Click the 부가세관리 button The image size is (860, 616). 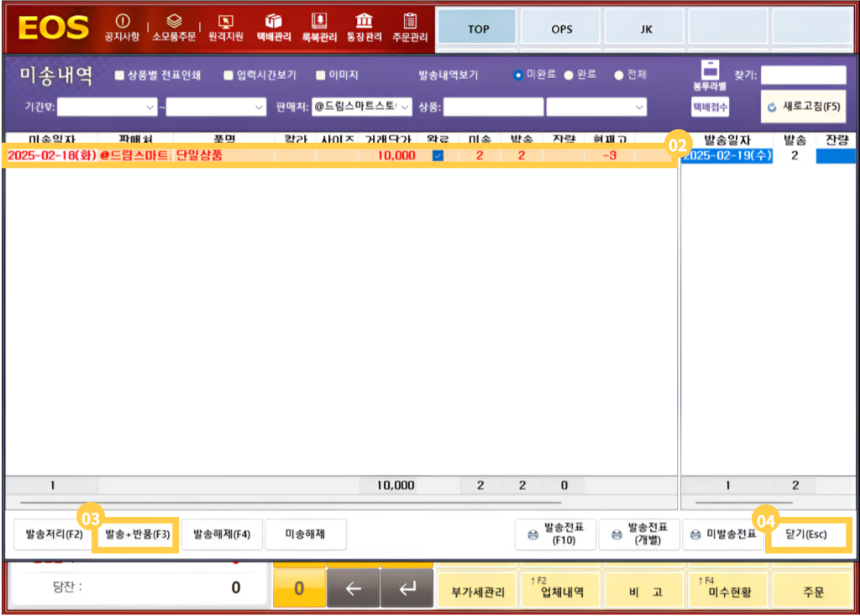click(x=478, y=590)
